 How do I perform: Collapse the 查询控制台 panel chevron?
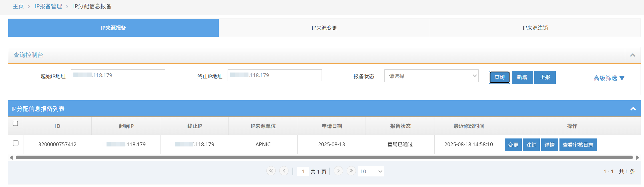[633, 55]
